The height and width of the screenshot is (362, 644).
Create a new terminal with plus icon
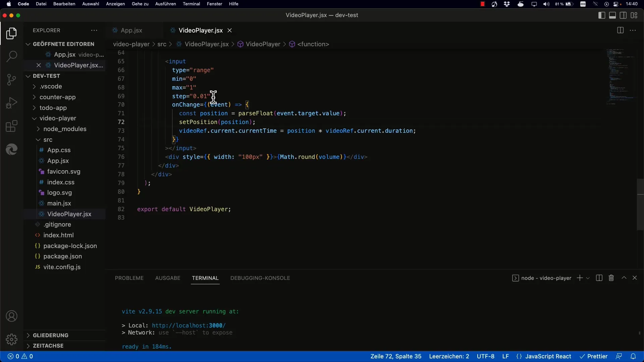point(580,278)
